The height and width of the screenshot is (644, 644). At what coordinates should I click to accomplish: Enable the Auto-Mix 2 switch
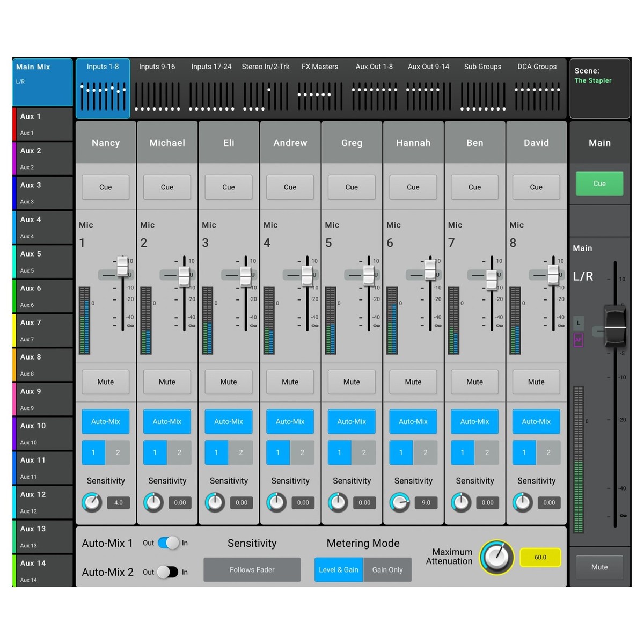[x=168, y=572]
